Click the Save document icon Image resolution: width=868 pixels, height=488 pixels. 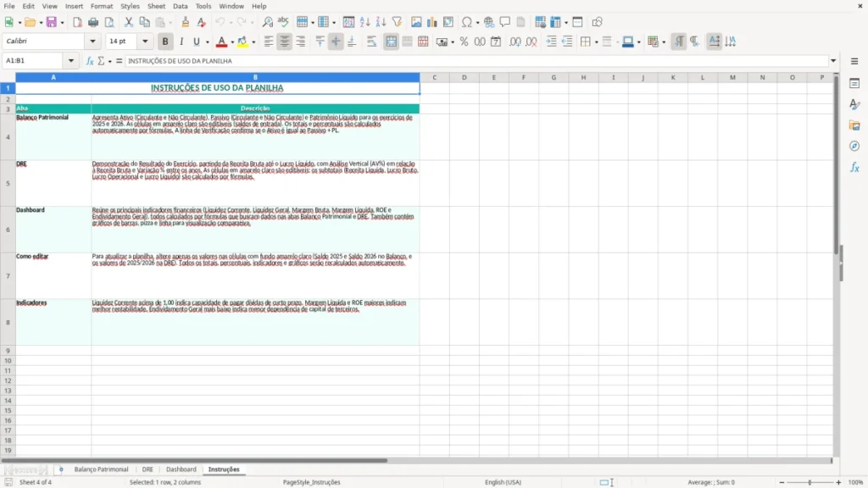click(52, 22)
